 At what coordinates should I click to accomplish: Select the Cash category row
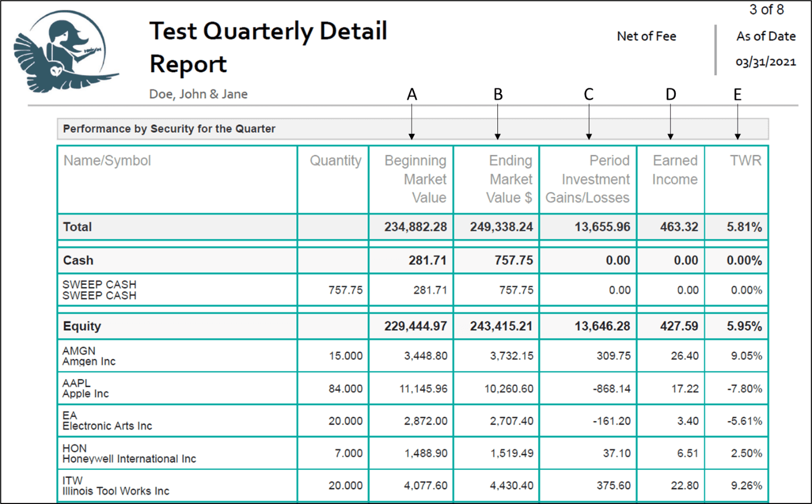(x=413, y=261)
